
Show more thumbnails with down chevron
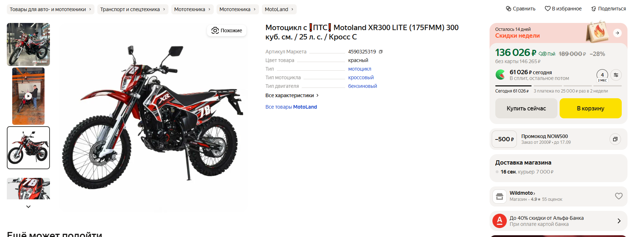28,207
